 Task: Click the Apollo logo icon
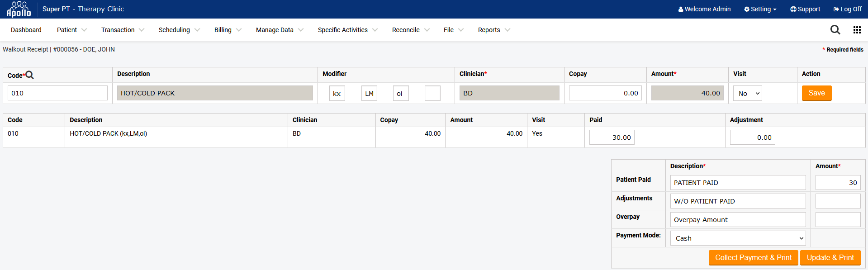click(x=19, y=9)
